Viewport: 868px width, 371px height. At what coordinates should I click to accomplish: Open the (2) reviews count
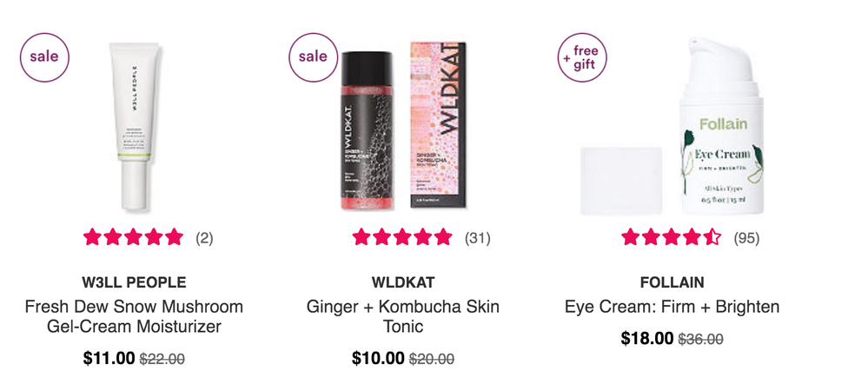204,236
